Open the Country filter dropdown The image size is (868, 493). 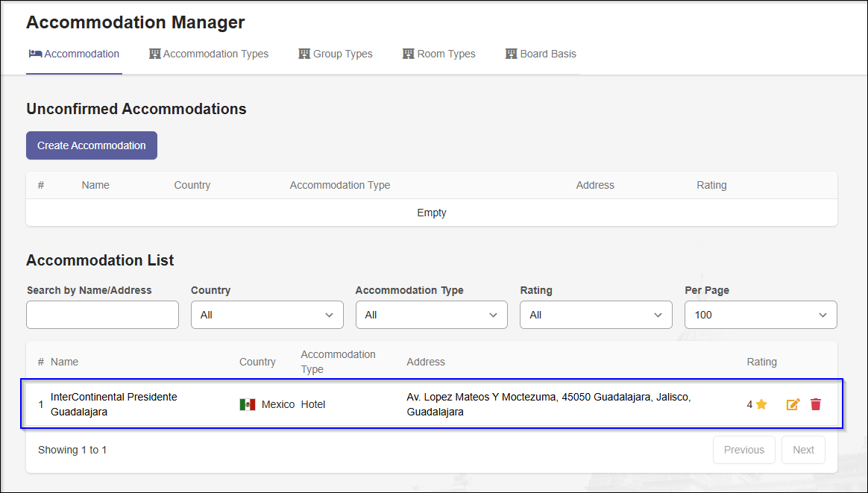(267, 315)
